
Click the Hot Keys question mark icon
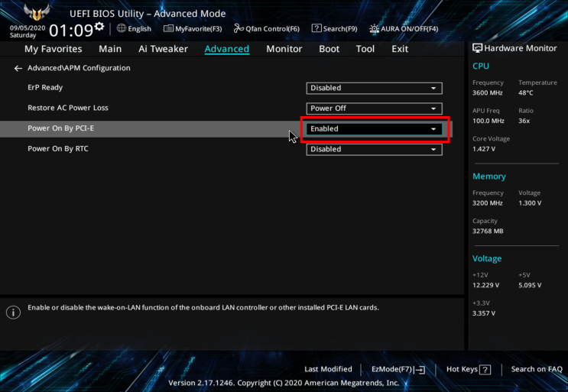485,370
